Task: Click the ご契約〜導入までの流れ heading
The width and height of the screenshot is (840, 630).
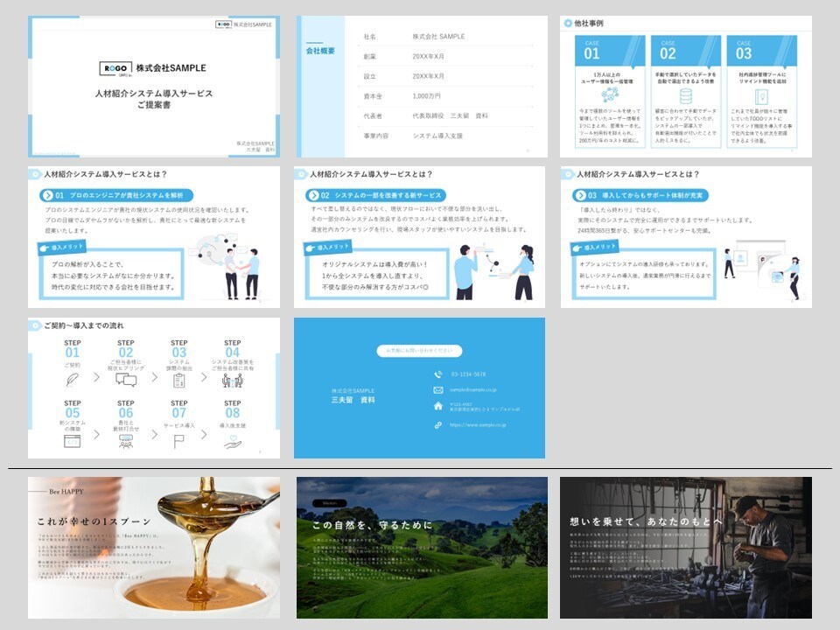Action: pos(84,325)
